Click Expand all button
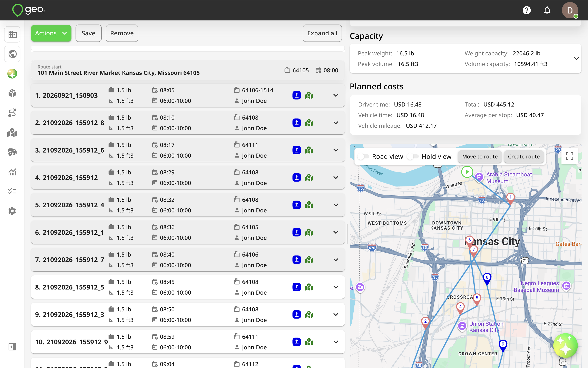Image resolution: width=588 pixels, height=368 pixels. pos(322,33)
